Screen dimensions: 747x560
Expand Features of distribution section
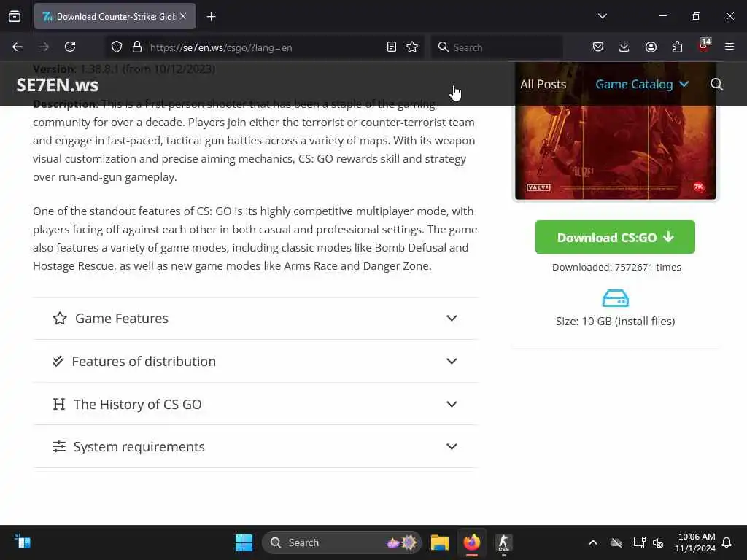point(256,362)
